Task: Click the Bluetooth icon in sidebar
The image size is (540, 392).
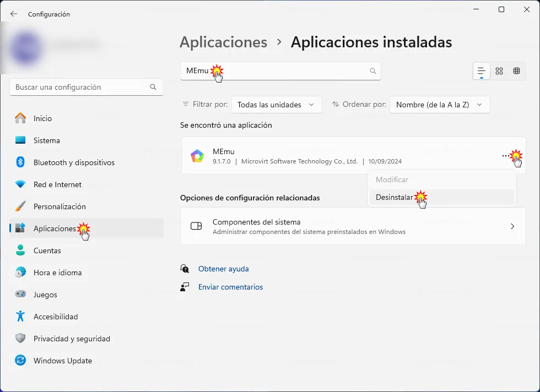Action: coord(20,162)
